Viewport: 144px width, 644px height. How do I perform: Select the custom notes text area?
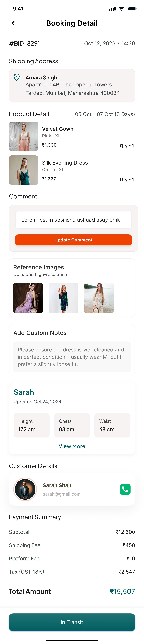pos(72,357)
